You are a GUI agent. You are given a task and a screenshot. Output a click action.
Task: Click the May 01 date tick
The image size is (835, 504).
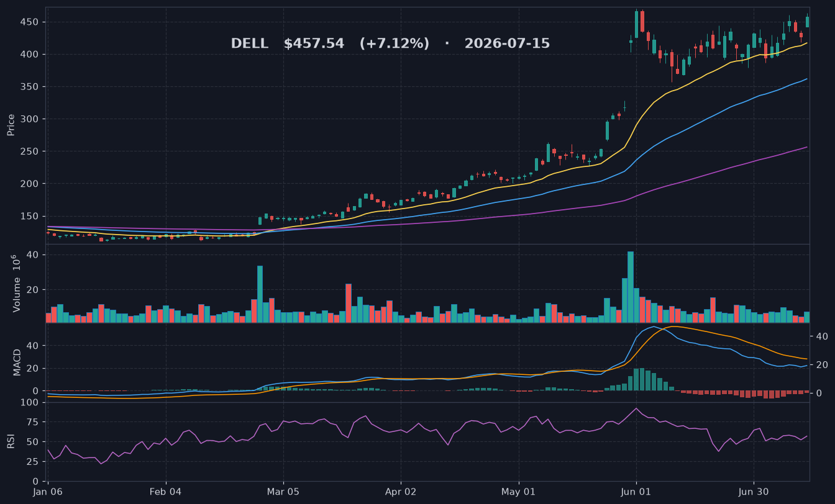click(518, 492)
